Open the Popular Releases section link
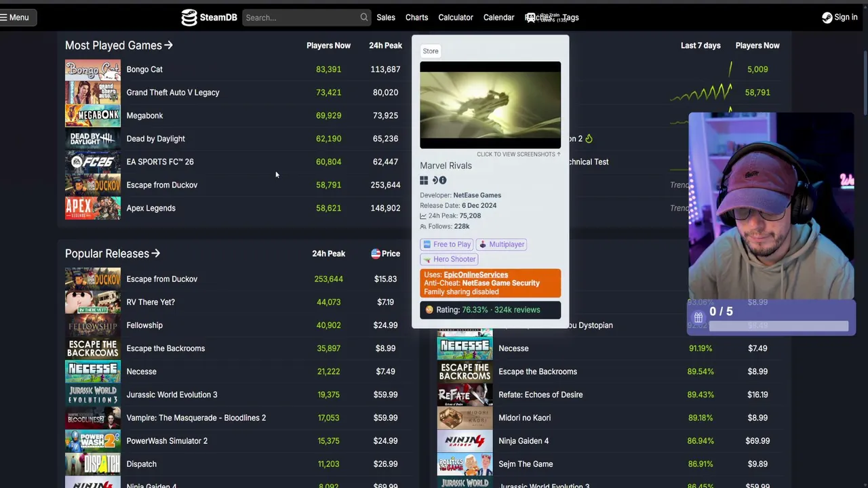868x488 pixels. (x=113, y=253)
